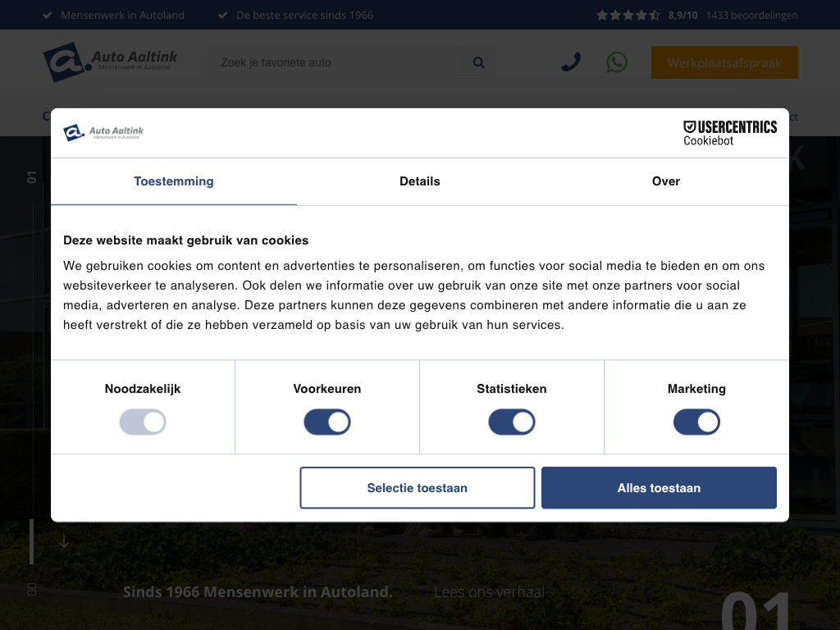
Task: Click the star rating icons
Action: (x=628, y=15)
